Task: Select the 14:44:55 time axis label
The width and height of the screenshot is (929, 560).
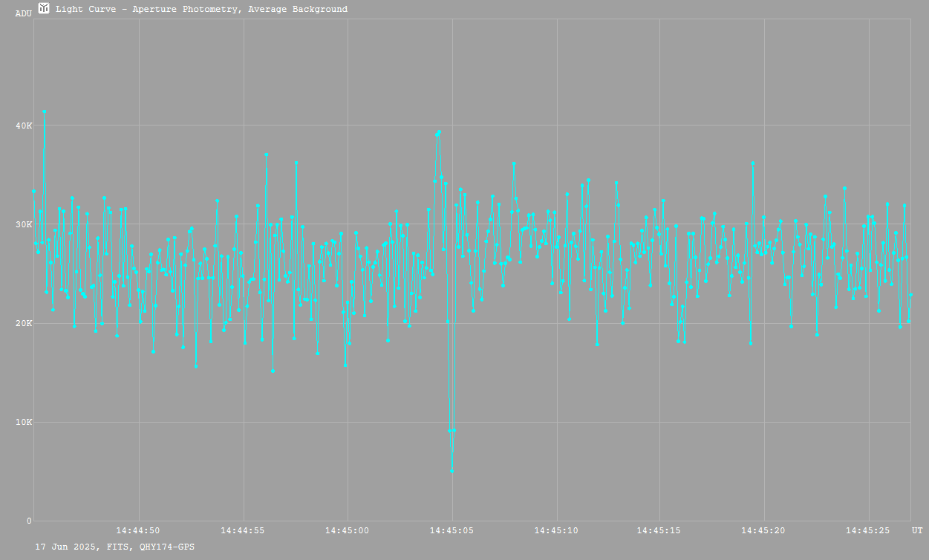Action: click(x=243, y=531)
